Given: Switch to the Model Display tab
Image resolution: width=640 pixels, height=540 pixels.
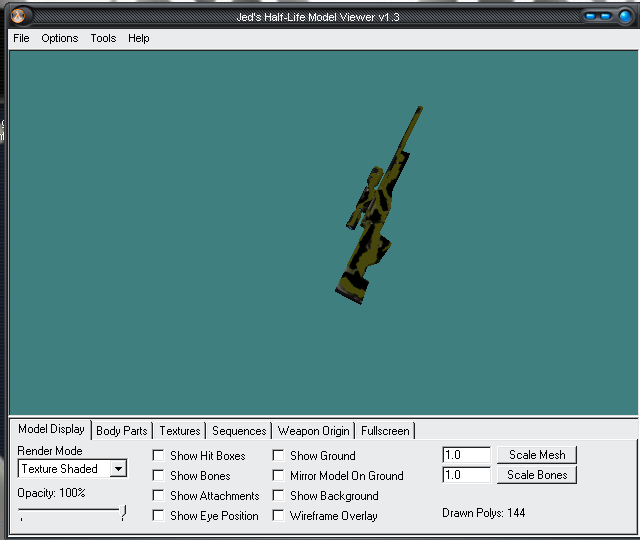Looking at the screenshot, I should tap(51, 429).
